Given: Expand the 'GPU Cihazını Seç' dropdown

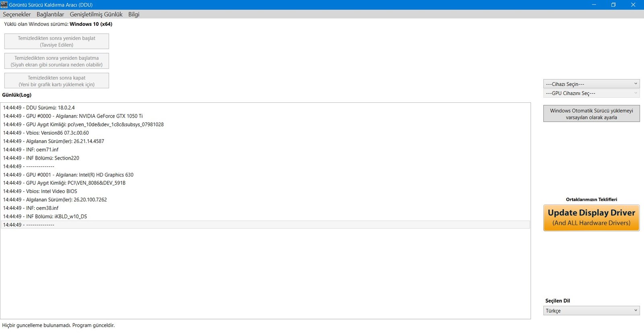Looking at the screenshot, I should [x=591, y=93].
